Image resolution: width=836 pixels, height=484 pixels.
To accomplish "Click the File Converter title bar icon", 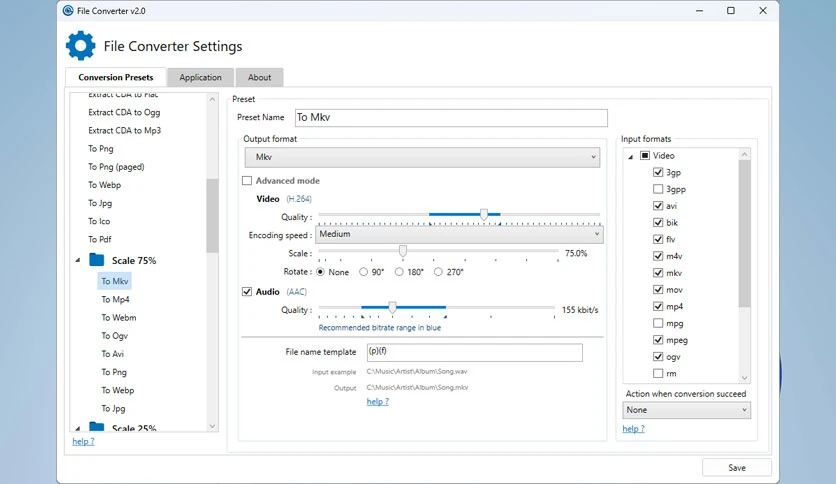I will pos(68,11).
